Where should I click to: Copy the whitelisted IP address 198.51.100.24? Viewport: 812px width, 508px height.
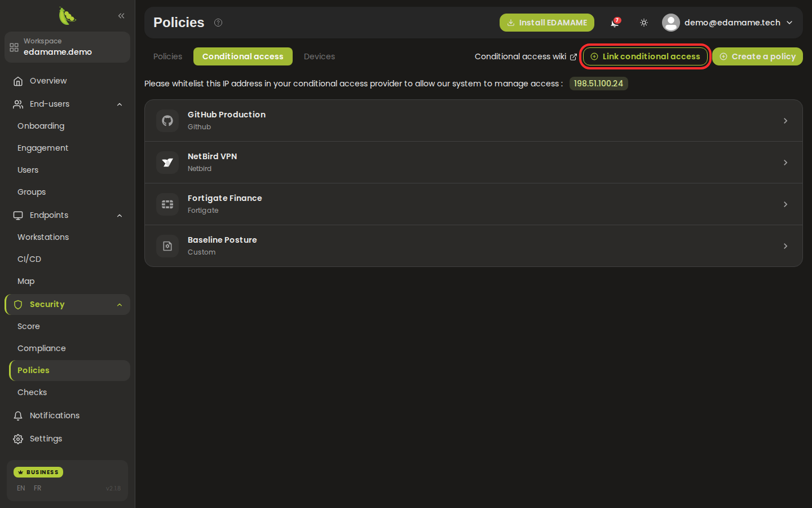click(x=598, y=84)
